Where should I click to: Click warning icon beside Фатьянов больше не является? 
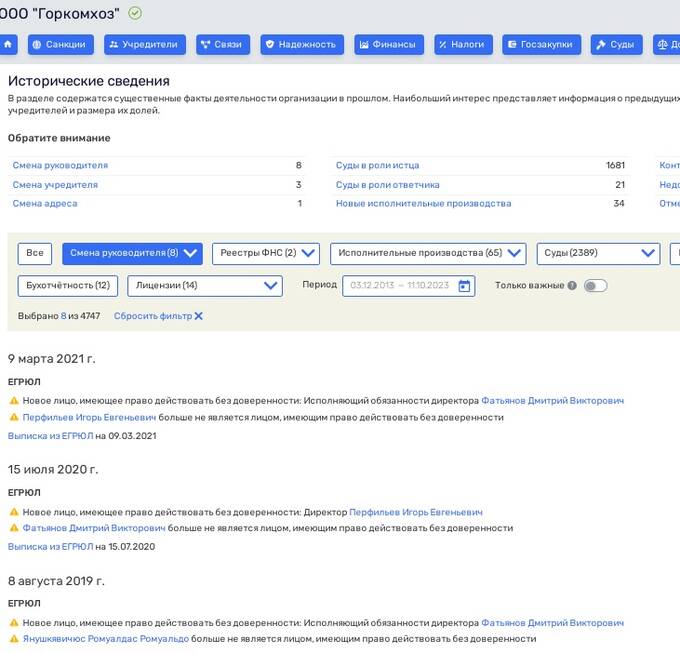tap(14, 528)
